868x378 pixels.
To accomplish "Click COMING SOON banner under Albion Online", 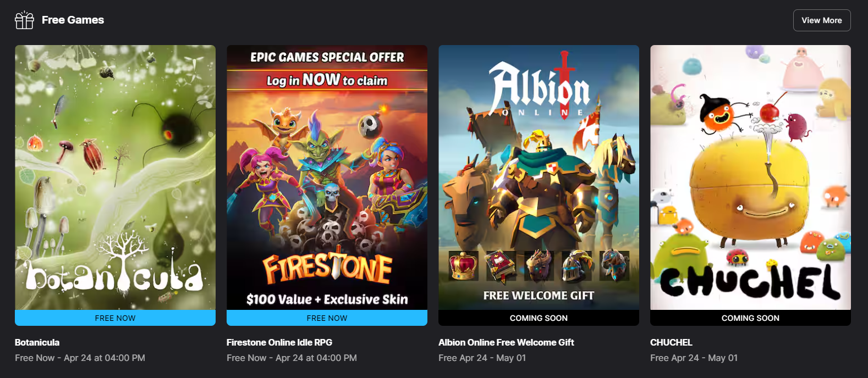I will tap(539, 318).
